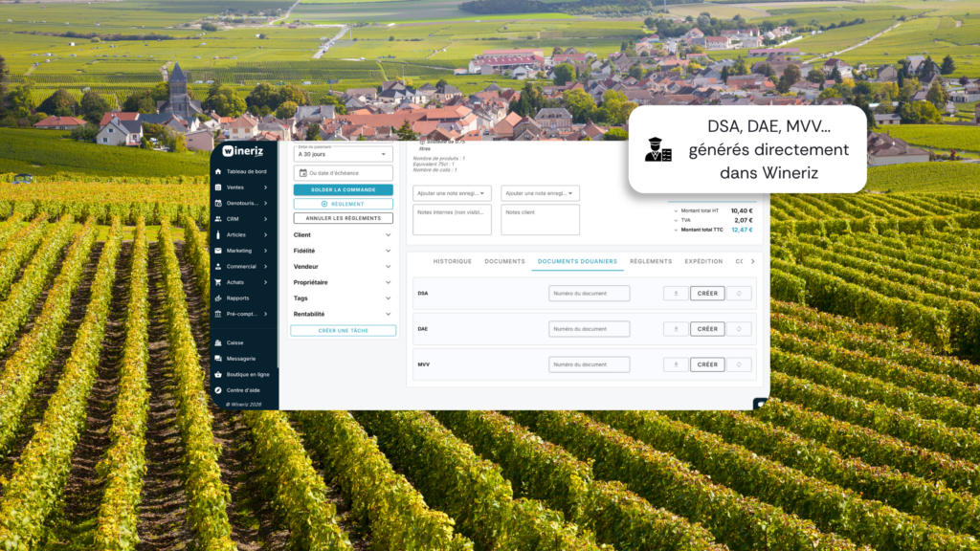The height and width of the screenshot is (551, 980).
Task: Click the Centre d'aide compass icon
Action: coord(218,390)
